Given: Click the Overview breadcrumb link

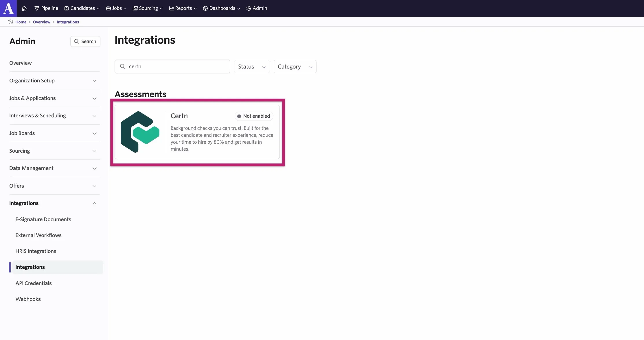Looking at the screenshot, I should [41, 22].
